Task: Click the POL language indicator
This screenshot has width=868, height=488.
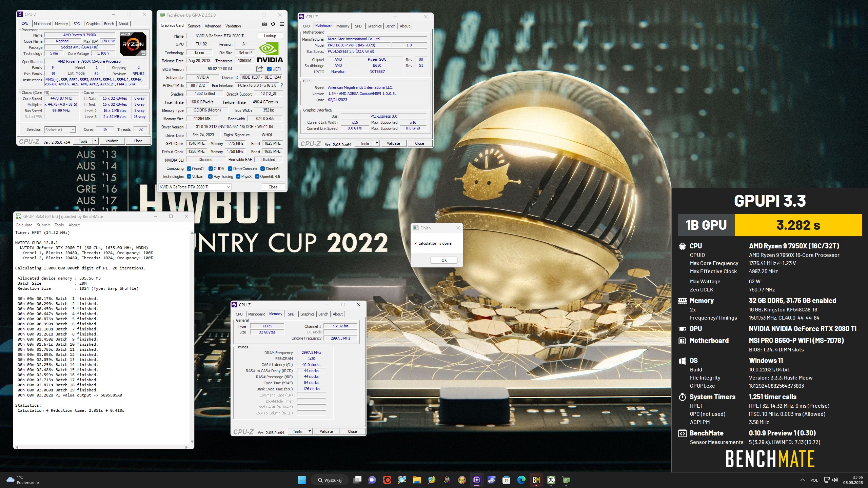Action: 814,480
